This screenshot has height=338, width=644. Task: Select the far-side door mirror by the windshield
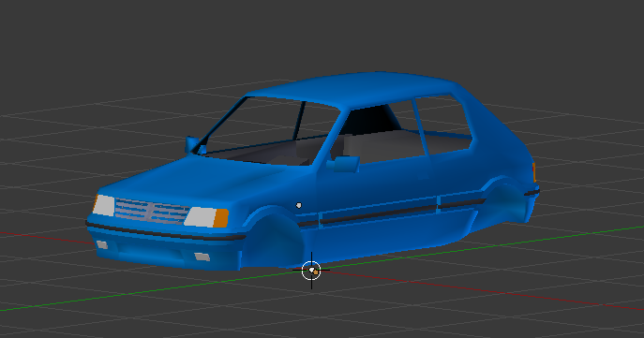(193, 145)
